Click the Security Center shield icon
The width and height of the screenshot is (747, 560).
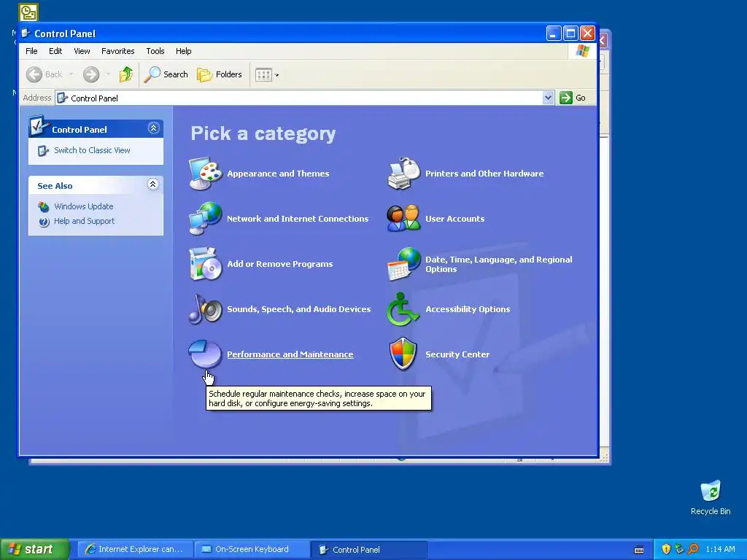point(403,354)
